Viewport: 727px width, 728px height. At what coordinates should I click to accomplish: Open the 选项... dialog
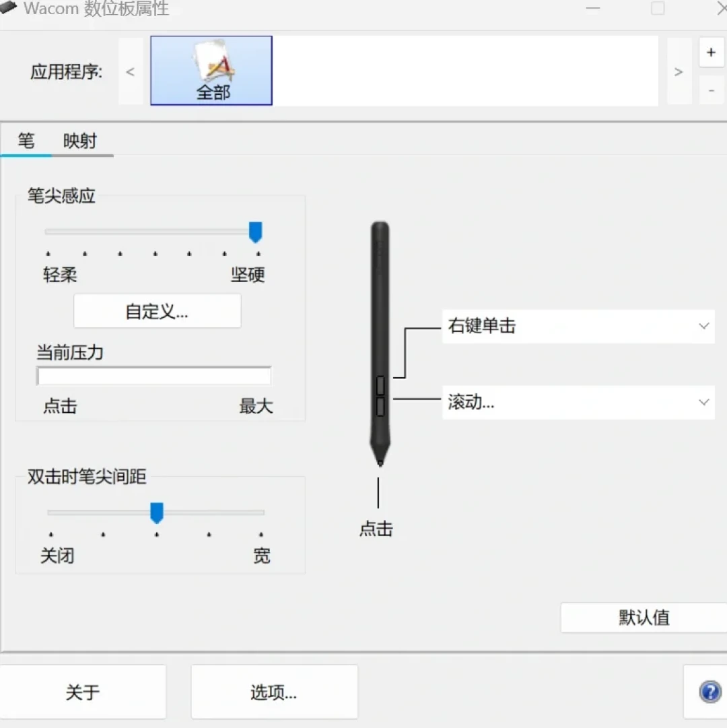(274, 692)
